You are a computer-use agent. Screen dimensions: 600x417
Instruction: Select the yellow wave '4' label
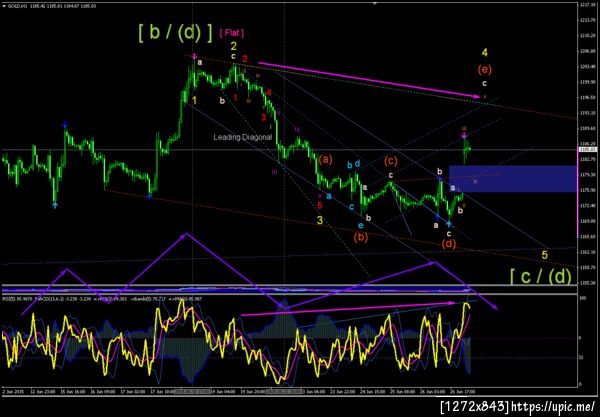[484, 52]
